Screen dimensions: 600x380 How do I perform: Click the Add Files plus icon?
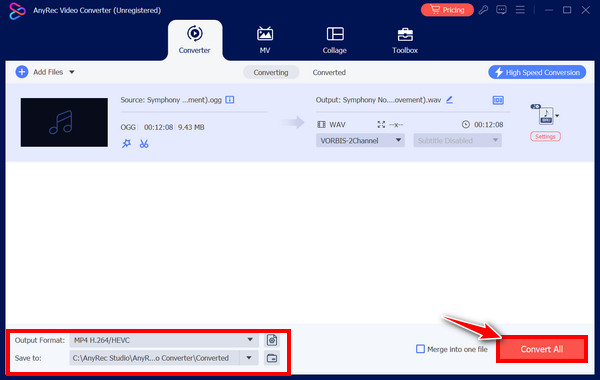tap(22, 72)
